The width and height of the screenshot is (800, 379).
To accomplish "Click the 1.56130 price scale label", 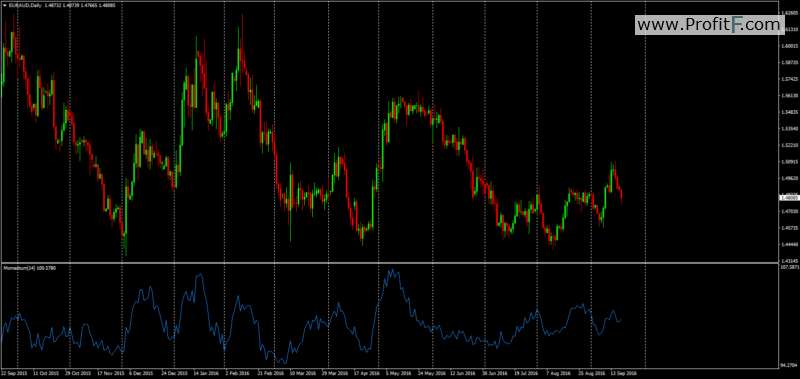I will pyautogui.click(x=790, y=95).
